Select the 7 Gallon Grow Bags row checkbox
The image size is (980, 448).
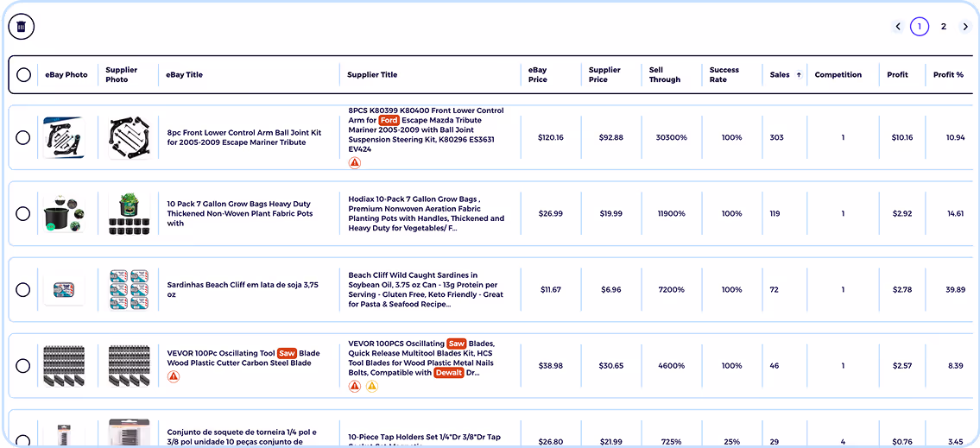(x=23, y=214)
